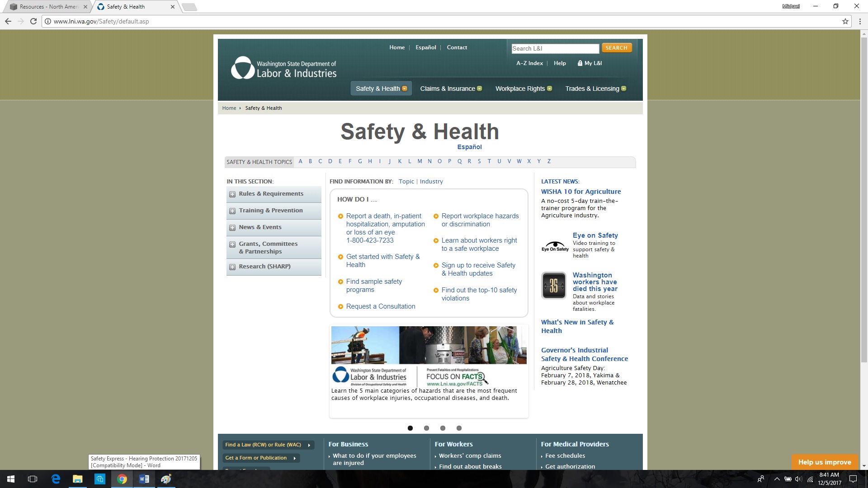Switch to Chrome in the taskbar
Viewport: 868px width, 488px height.
click(122, 479)
